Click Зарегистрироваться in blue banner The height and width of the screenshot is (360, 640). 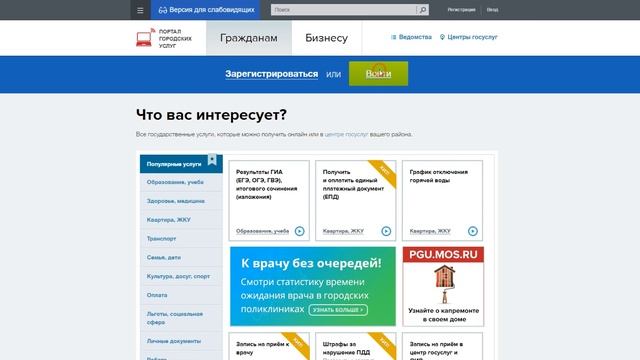[271, 74]
